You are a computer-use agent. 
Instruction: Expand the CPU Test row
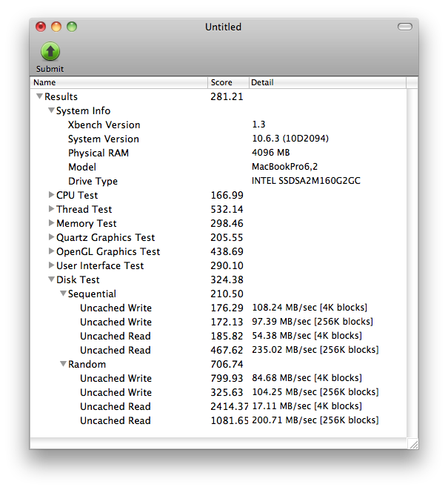click(x=52, y=195)
